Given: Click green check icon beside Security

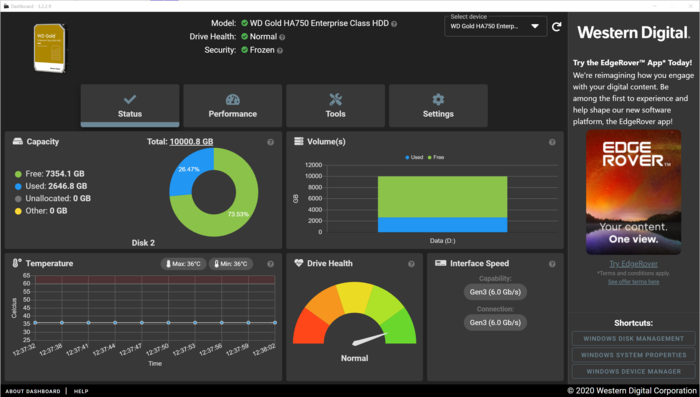Looking at the screenshot, I should click(244, 50).
